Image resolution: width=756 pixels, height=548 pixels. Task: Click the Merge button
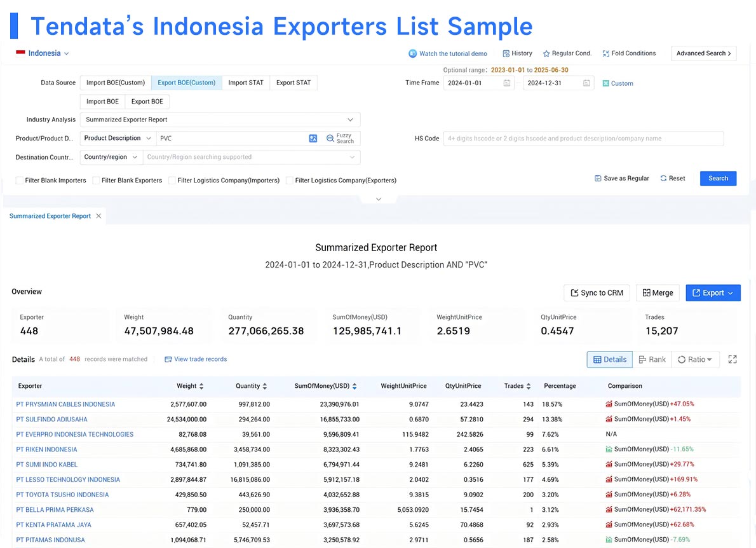pos(658,293)
